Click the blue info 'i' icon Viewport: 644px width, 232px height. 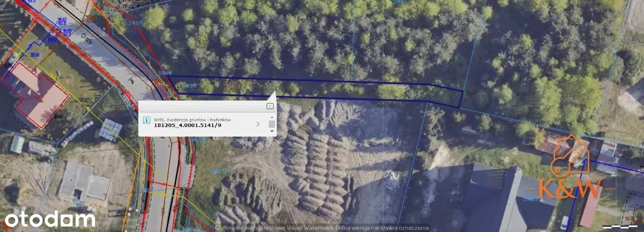pyautogui.click(x=146, y=121)
